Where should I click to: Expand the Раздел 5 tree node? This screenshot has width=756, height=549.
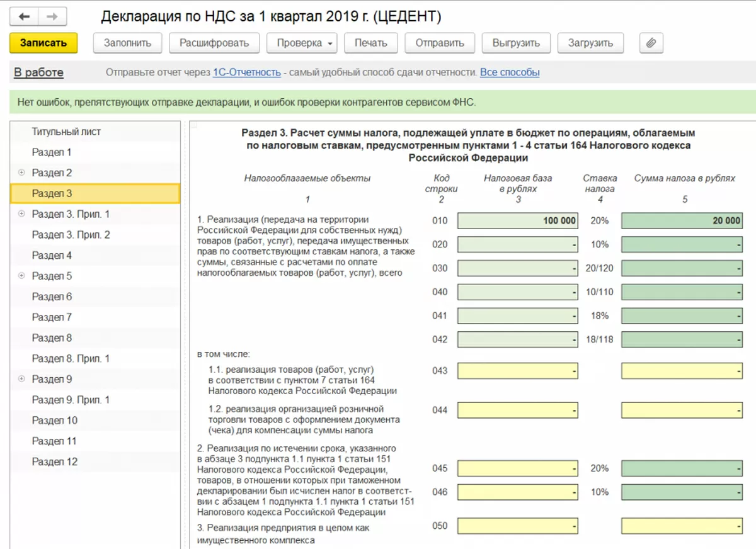(22, 276)
